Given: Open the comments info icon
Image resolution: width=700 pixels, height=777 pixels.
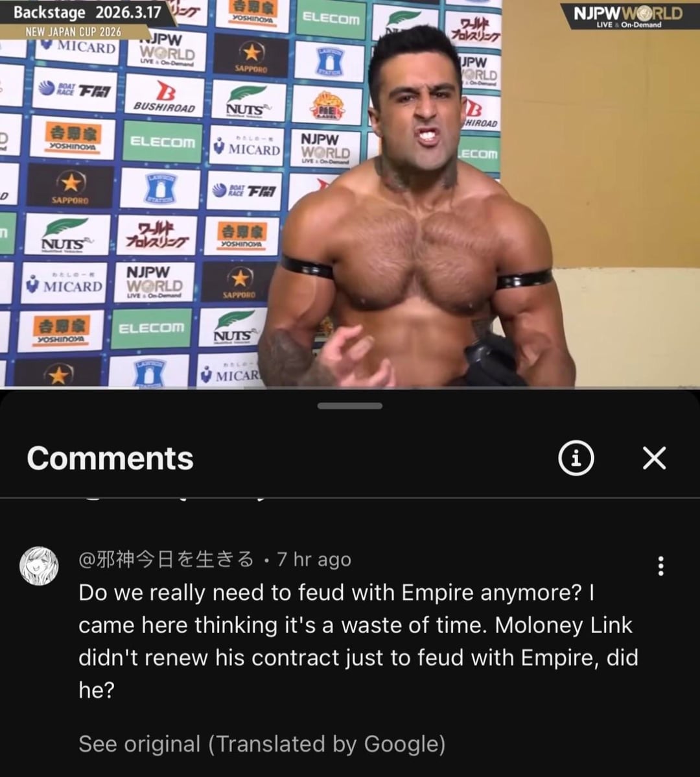Looking at the screenshot, I should click(576, 459).
